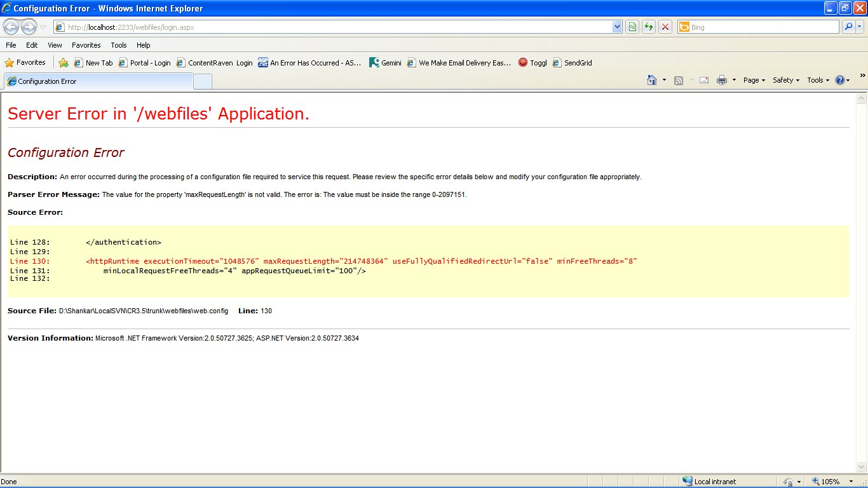868x488 pixels.
Task: Click Line 131 minLocalRequestFreeThreads text
Action: (234, 271)
